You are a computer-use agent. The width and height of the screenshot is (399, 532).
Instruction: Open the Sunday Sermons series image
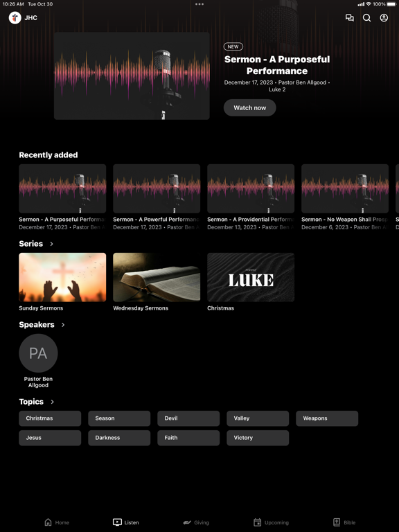(62, 277)
